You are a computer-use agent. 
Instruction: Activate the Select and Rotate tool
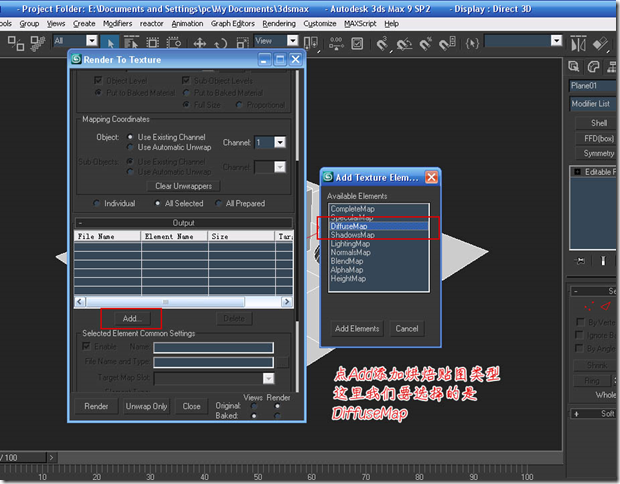(x=221, y=42)
